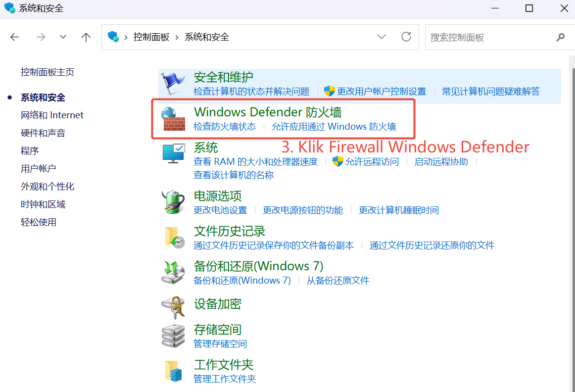Click the 备份和还原 drive icon
This screenshot has height=392, width=575.
click(174, 272)
